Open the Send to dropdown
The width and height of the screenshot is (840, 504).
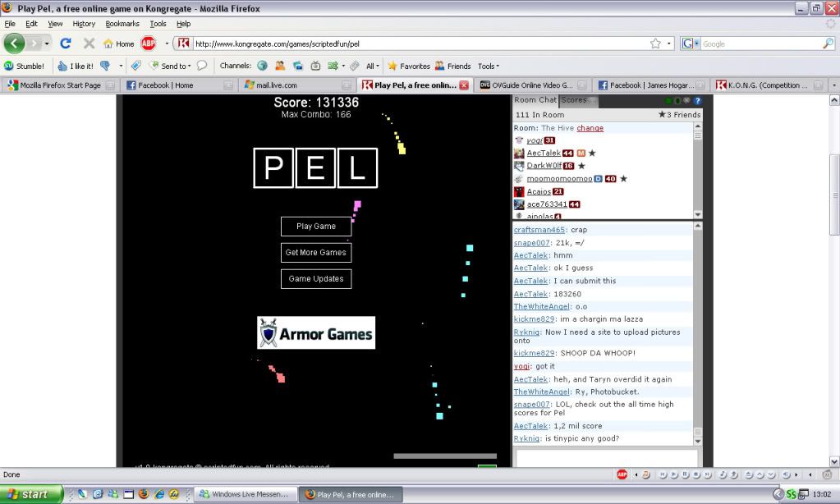(x=170, y=66)
